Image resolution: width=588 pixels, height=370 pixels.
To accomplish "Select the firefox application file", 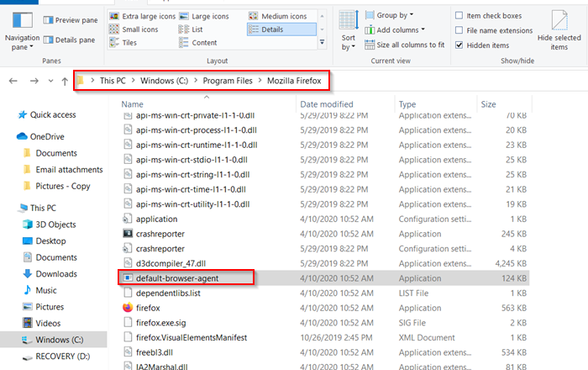I will tap(148, 308).
